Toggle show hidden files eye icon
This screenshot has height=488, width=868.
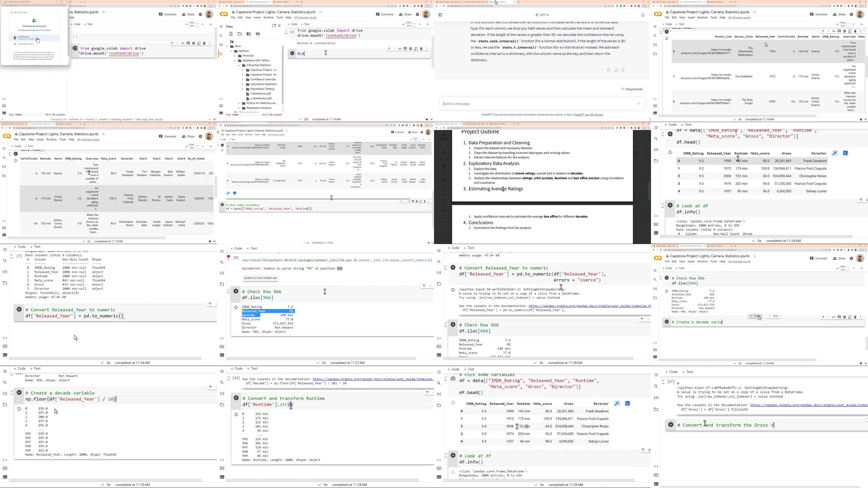coord(258,34)
